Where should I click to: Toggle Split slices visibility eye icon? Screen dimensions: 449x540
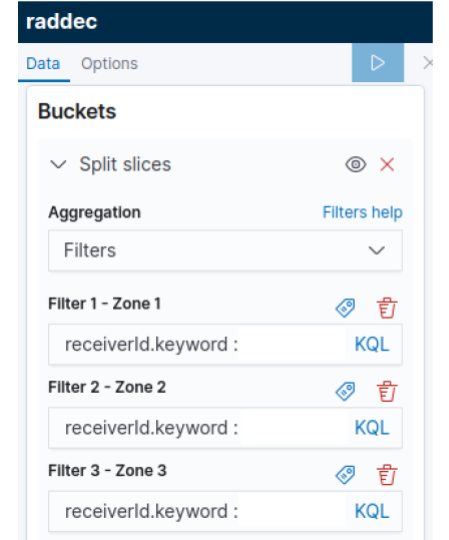[x=356, y=164]
